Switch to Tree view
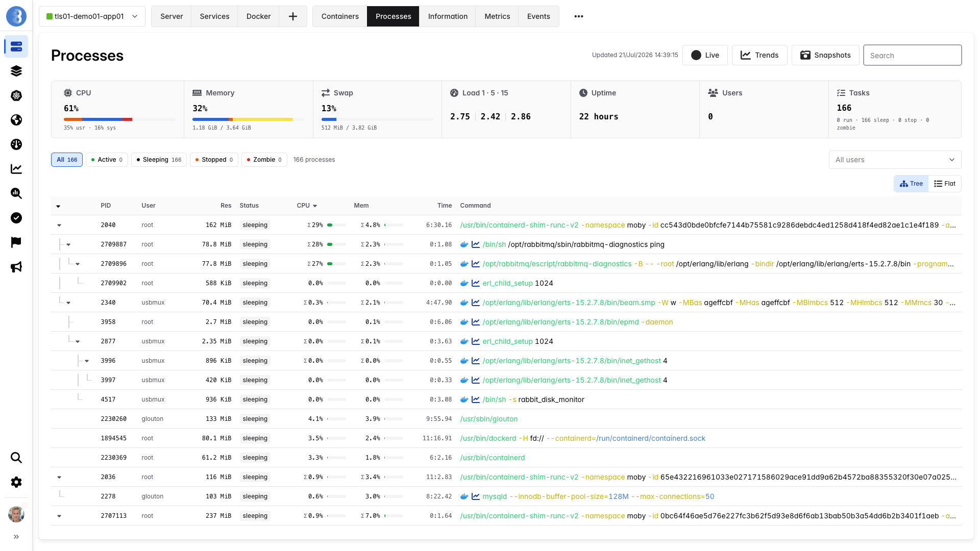980x551 pixels. (911, 184)
